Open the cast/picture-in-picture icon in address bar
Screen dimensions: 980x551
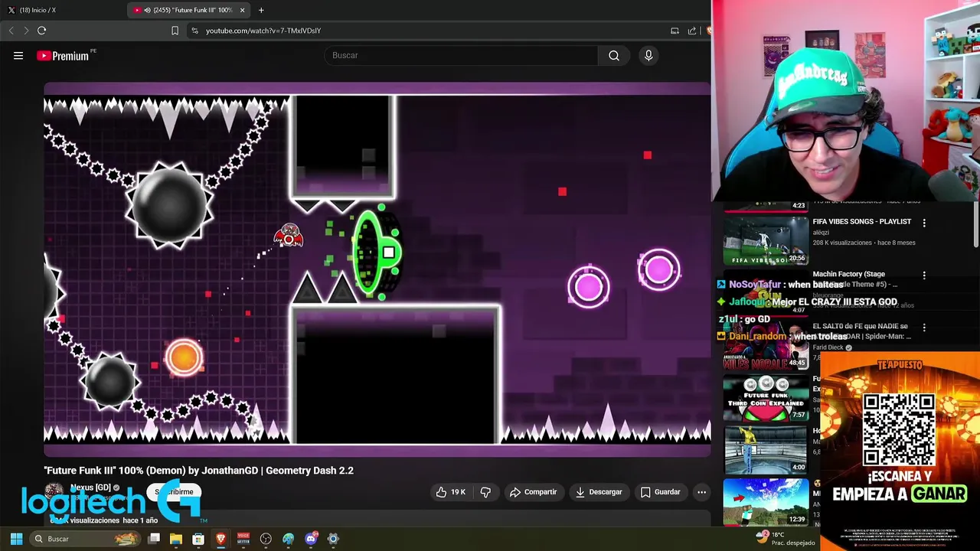coord(675,31)
